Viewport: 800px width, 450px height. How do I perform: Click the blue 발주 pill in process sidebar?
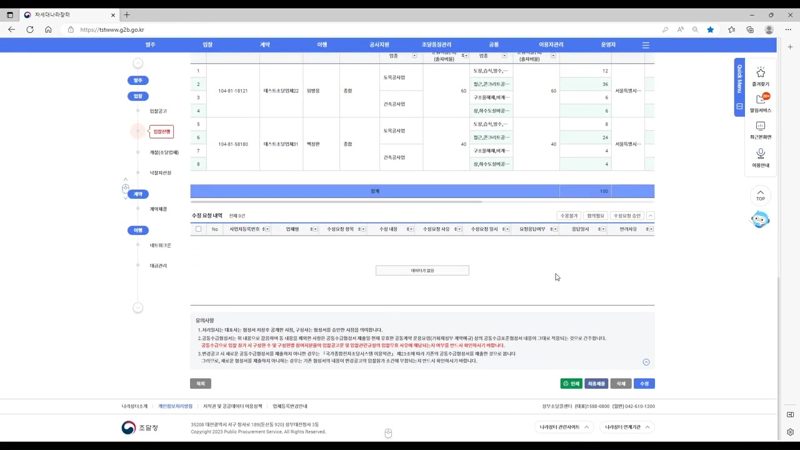pos(138,80)
